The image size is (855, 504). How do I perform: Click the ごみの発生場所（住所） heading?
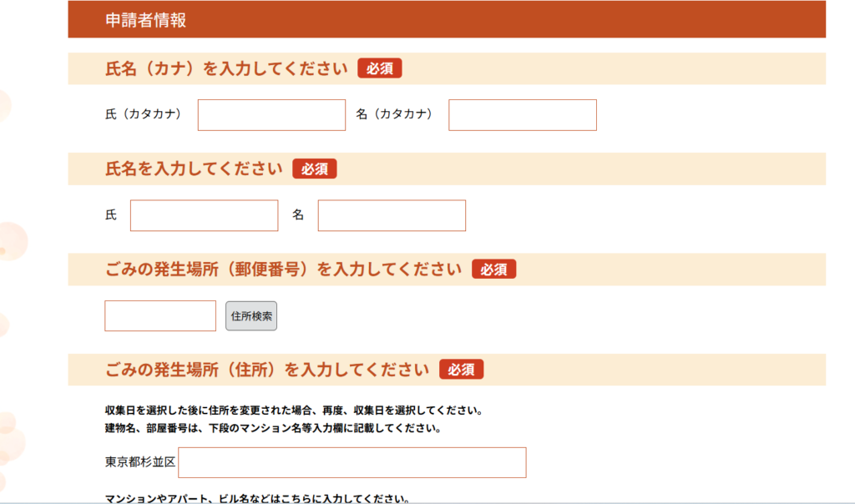coord(267,370)
